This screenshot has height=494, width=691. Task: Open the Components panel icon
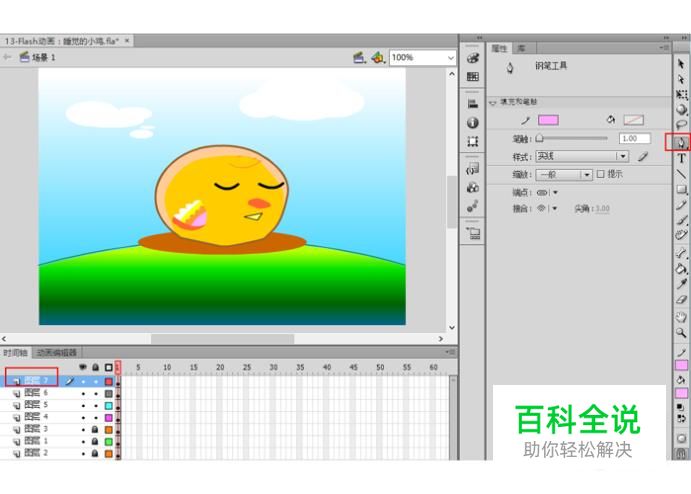tap(472, 188)
